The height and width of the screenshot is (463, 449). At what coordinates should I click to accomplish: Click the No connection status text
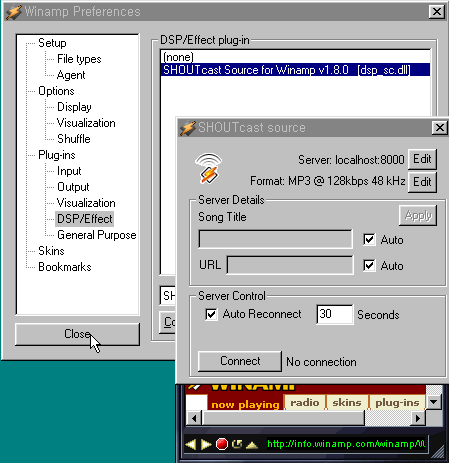[321, 362]
